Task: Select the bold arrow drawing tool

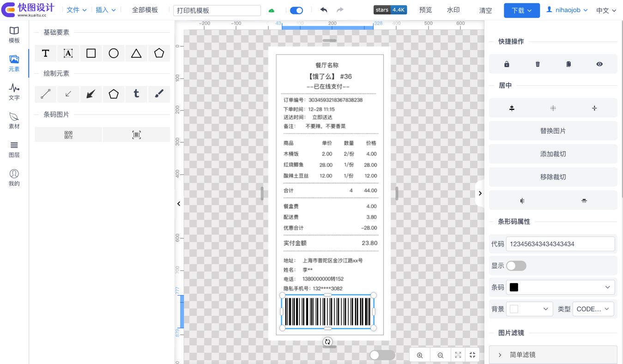Action: (91, 94)
